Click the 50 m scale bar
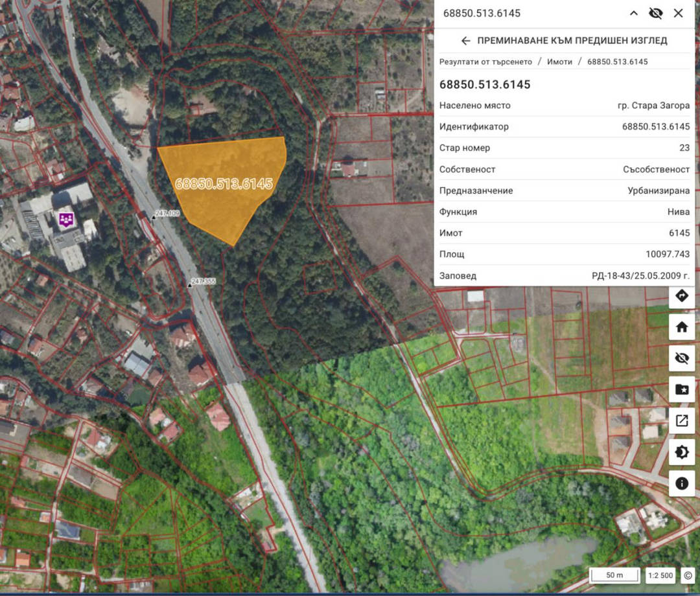 point(614,575)
